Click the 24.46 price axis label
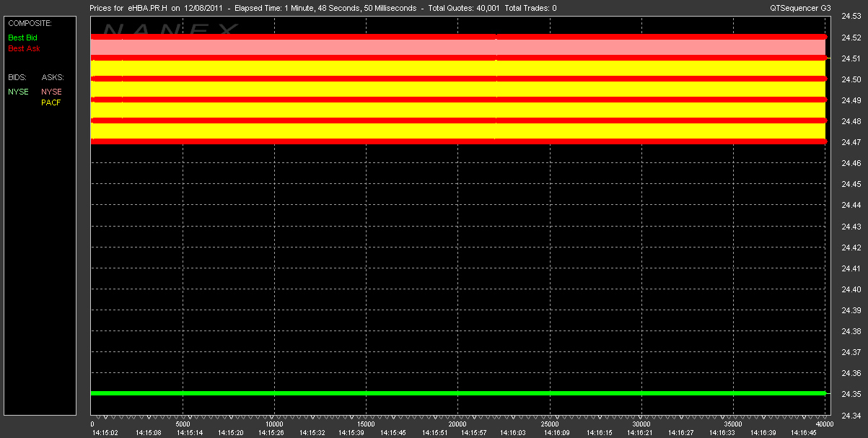 [x=850, y=164]
